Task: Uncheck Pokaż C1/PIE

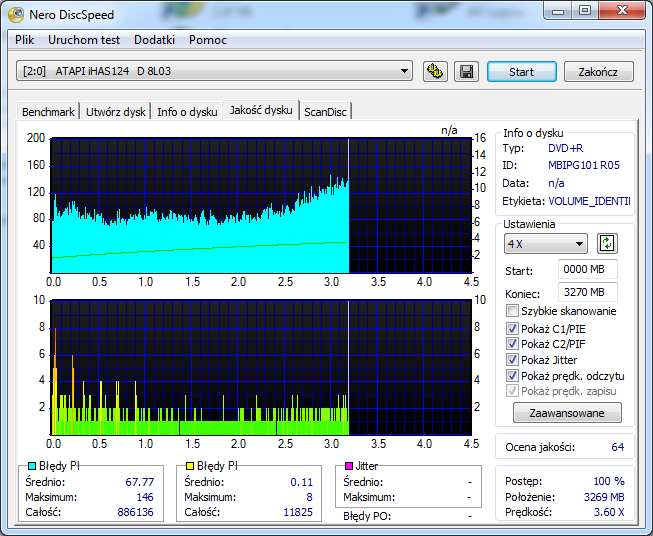Action: [512, 329]
